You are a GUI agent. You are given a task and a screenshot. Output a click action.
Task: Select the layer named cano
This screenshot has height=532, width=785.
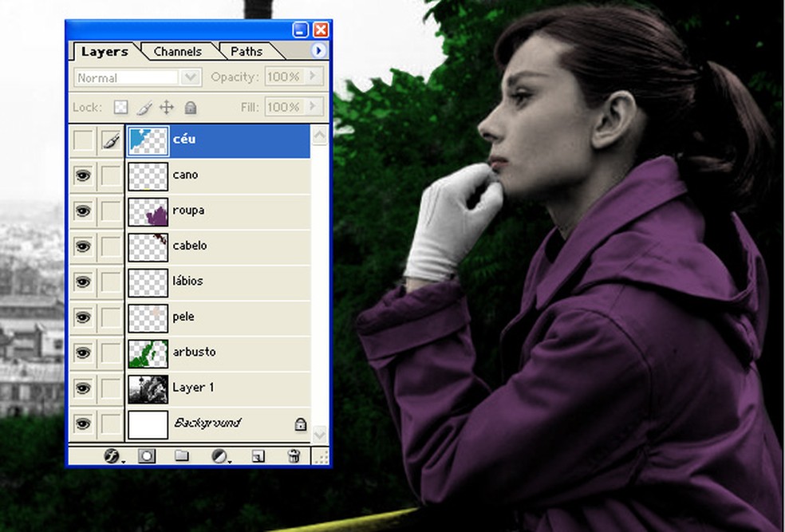tap(185, 175)
